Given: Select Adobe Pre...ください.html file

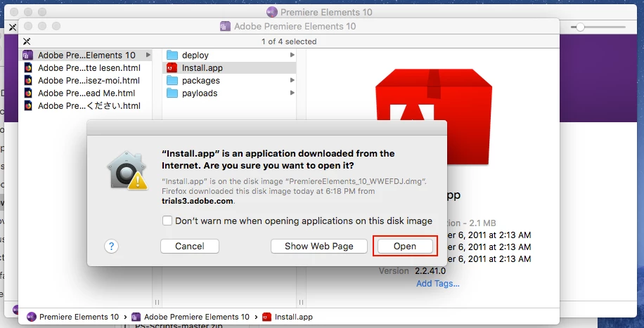Looking at the screenshot, I should [x=86, y=106].
